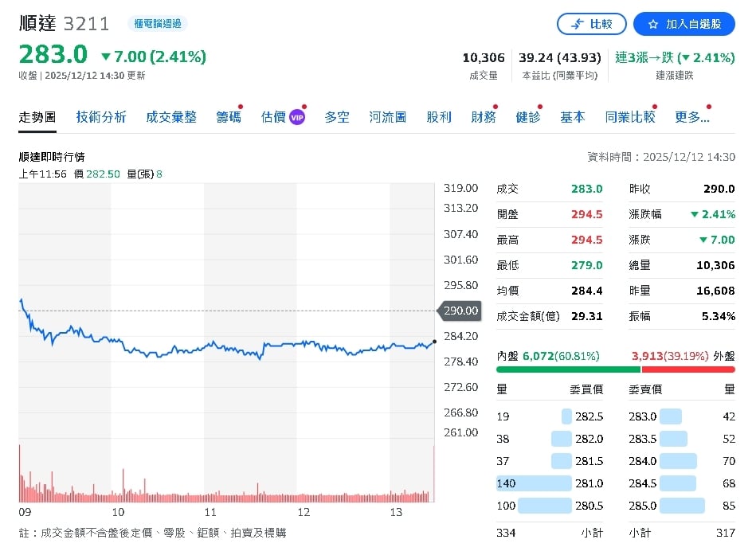Click the 加入自選股 button
756x559 pixels.
click(684, 24)
